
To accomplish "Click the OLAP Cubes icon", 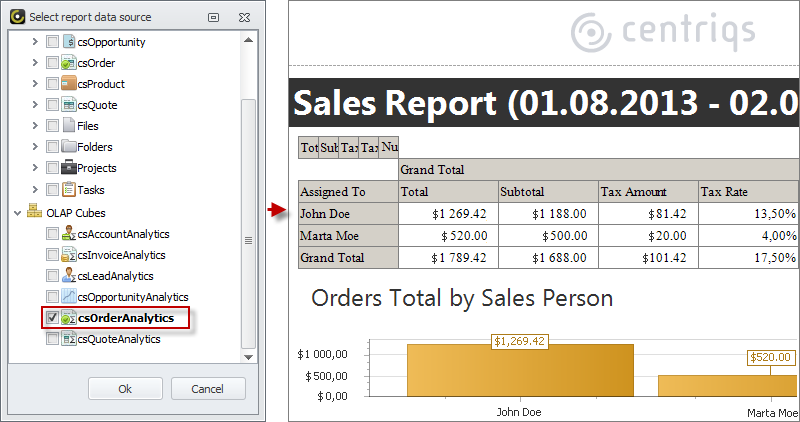I will tap(34, 210).
